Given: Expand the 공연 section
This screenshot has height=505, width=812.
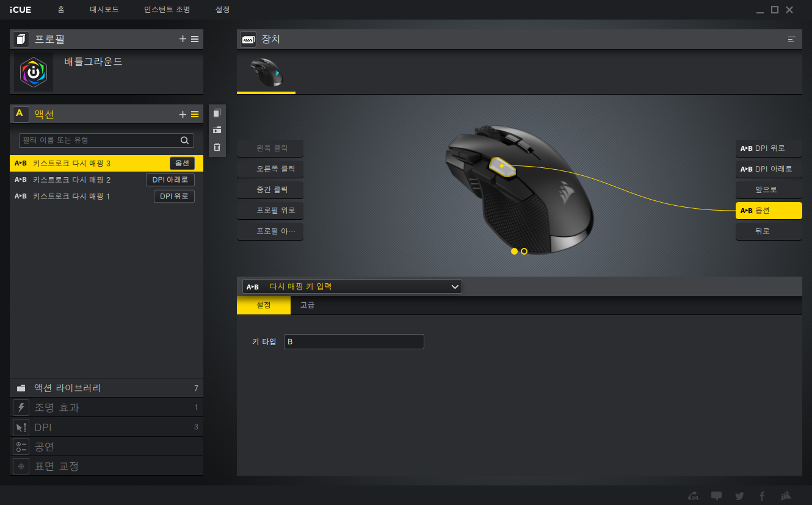Looking at the screenshot, I should [x=106, y=446].
